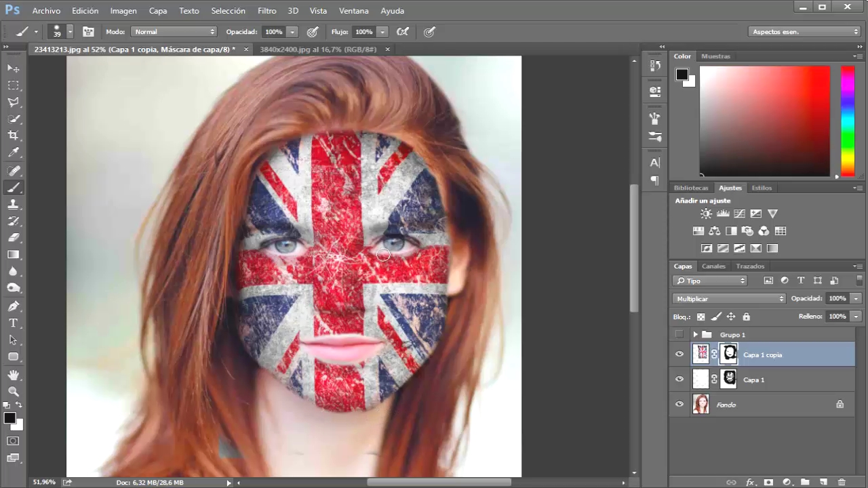Viewport: 868px width, 488px height.
Task: Enable airbrush-style build-up icon
Action: pos(403,32)
